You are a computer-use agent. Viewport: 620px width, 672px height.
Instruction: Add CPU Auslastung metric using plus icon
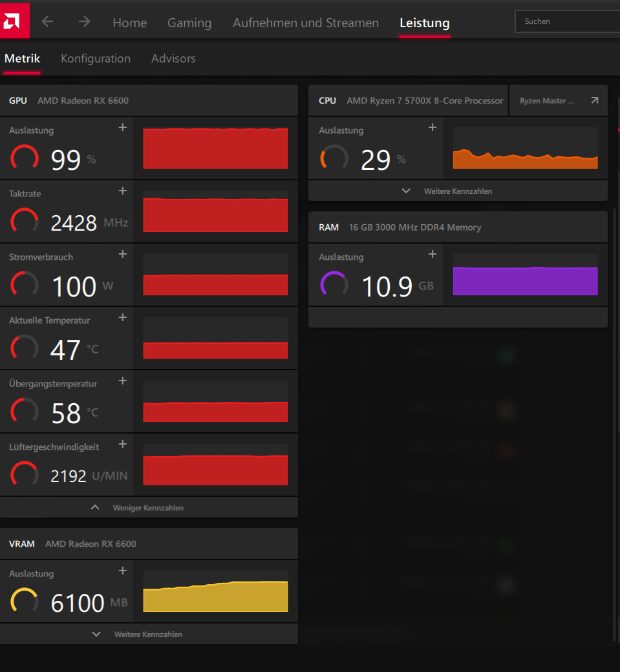click(x=432, y=127)
